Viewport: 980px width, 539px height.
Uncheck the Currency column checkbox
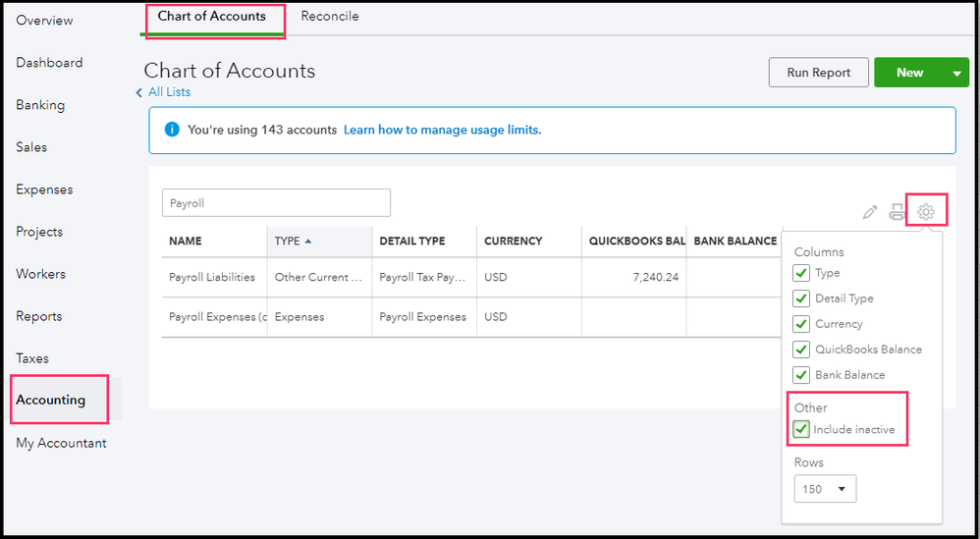pos(801,324)
